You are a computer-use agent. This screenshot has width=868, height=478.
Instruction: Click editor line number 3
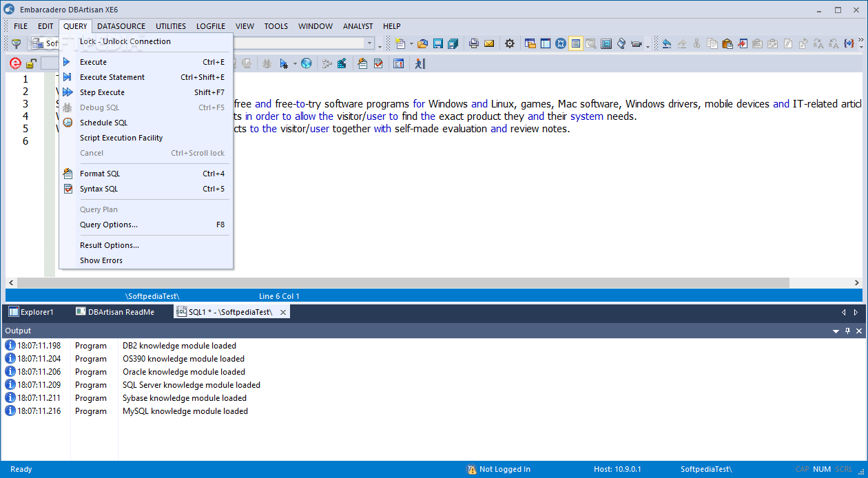25,104
